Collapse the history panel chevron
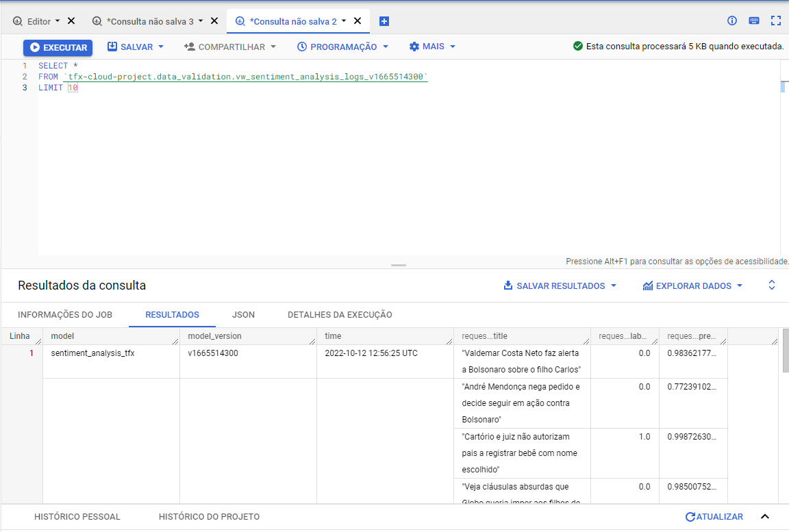The width and height of the screenshot is (789, 532). (x=765, y=517)
